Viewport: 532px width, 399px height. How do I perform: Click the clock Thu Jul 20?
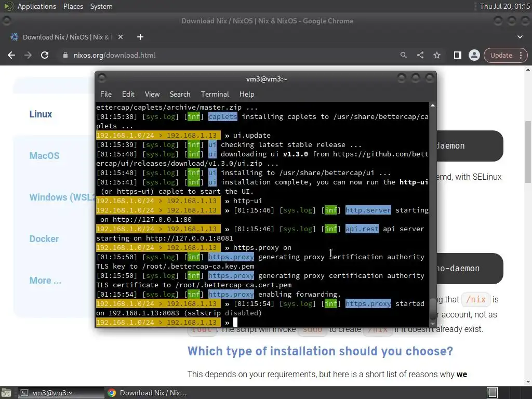click(x=505, y=6)
